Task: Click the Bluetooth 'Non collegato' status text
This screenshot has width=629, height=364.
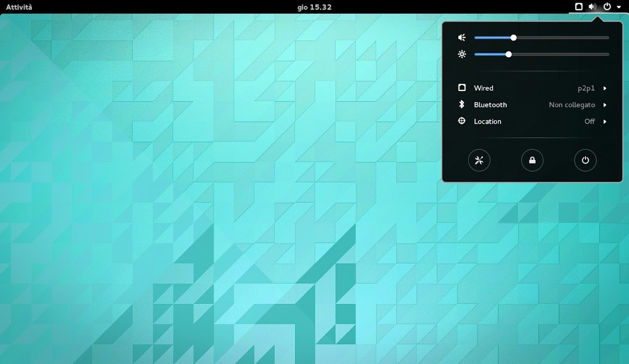Action: [572, 105]
